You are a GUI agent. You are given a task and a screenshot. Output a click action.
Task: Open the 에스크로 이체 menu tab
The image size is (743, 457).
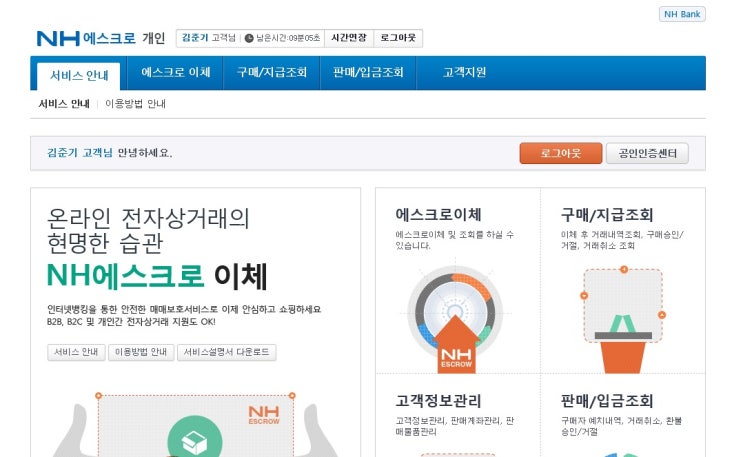176,73
